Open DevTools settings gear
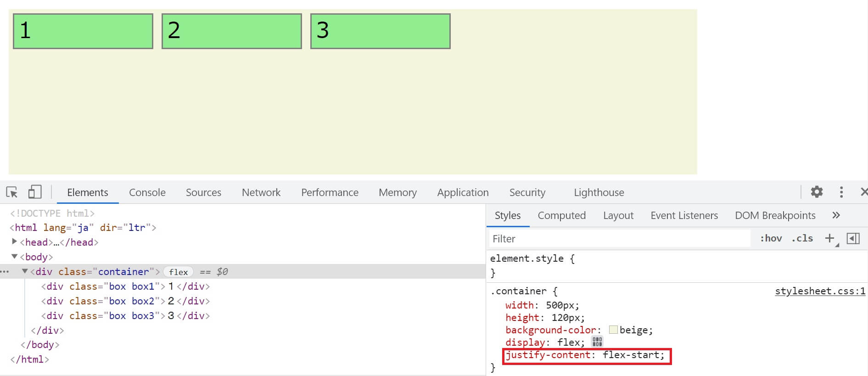This screenshot has height=376, width=868. pyautogui.click(x=817, y=192)
